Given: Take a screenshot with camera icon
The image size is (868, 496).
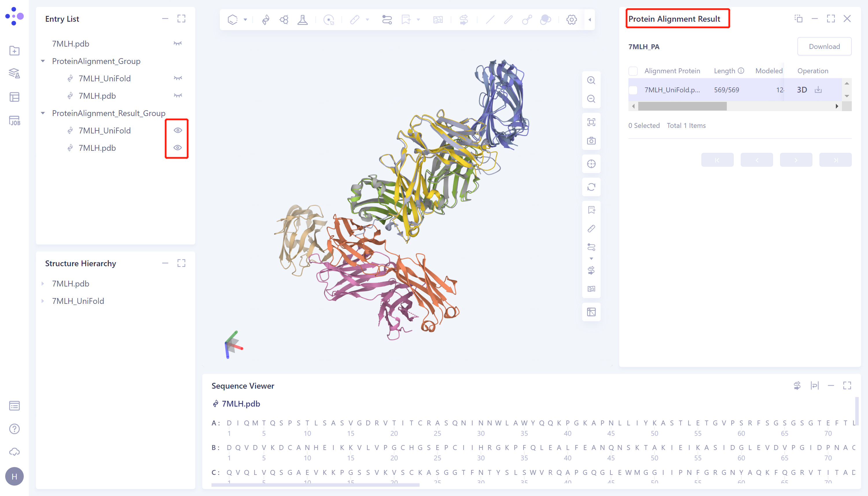Looking at the screenshot, I should [x=591, y=141].
